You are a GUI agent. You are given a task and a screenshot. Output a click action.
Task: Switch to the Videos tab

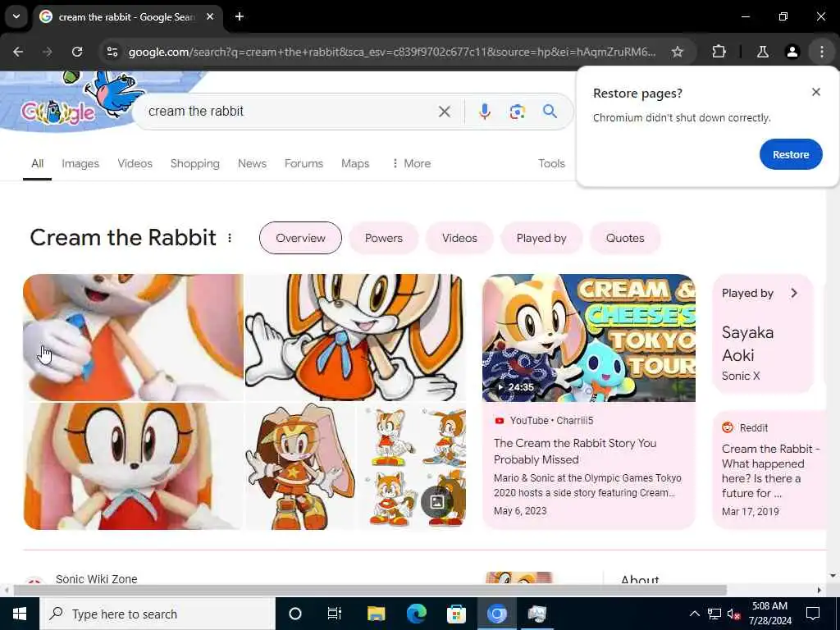135,163
